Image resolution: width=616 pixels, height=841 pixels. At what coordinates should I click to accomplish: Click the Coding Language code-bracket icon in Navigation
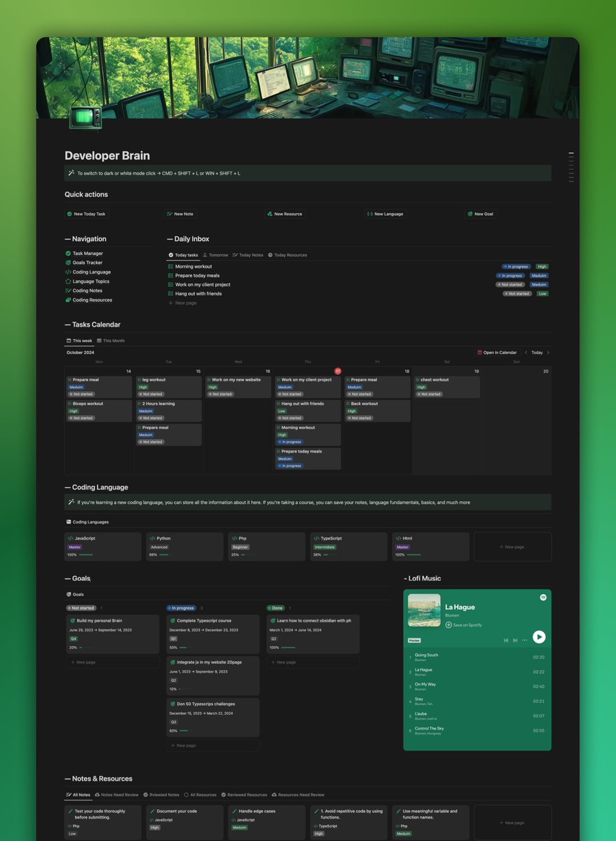click(68, 272)
